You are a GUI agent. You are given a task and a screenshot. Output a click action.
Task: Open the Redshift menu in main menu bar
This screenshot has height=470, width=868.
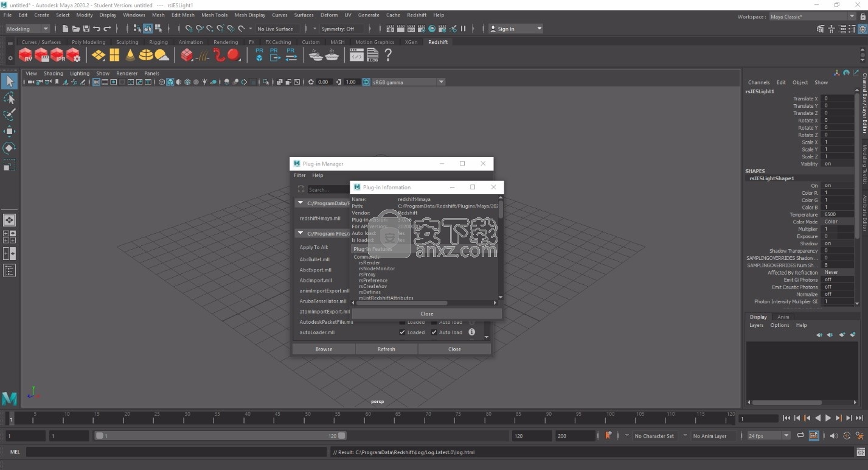point(417,15)
